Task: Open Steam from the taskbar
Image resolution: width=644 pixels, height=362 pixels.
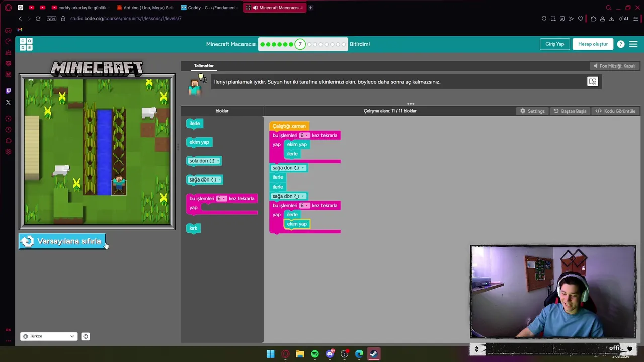Action: [x=374, y=354]
